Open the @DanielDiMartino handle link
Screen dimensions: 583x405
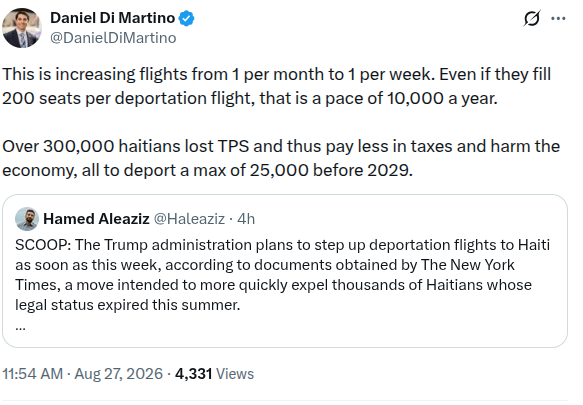113,38
